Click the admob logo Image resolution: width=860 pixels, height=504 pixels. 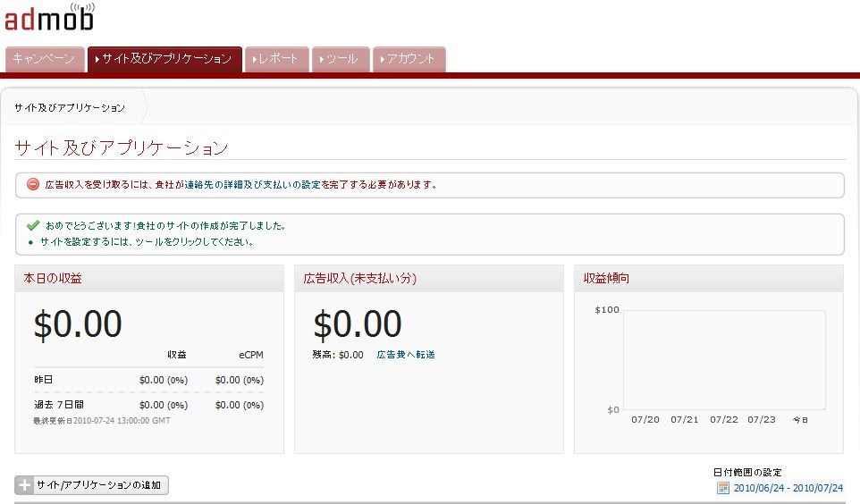[x=49, y=17]
